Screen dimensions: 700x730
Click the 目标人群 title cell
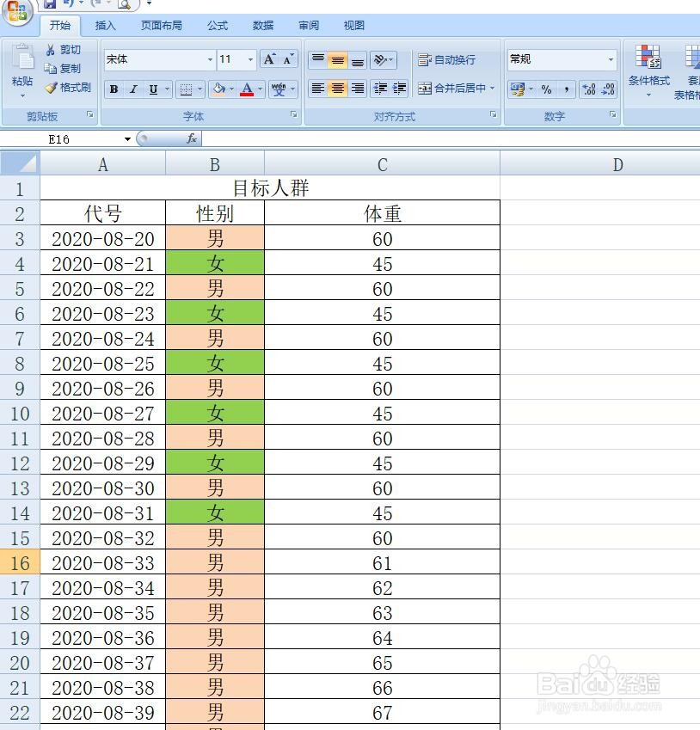(270, 188)
